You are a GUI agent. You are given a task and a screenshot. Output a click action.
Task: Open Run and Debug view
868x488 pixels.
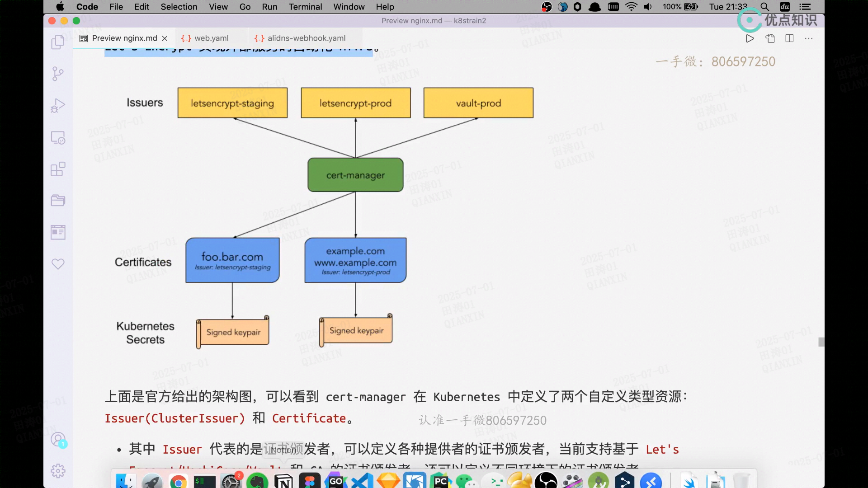[58, 105]
